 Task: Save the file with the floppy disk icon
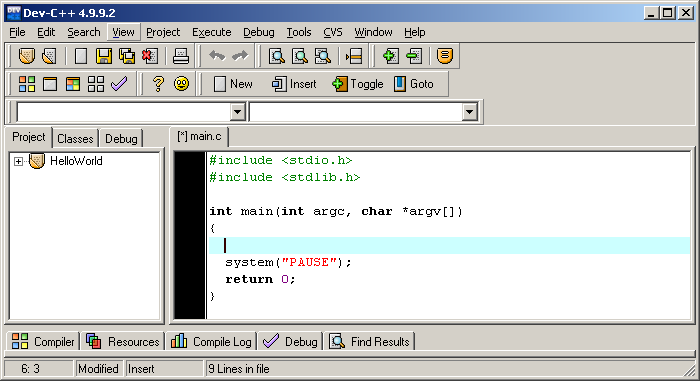tap(104, 56)
